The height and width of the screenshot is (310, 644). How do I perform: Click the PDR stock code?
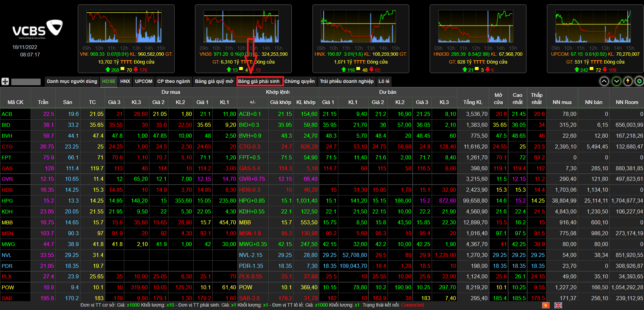pos(7,266)
